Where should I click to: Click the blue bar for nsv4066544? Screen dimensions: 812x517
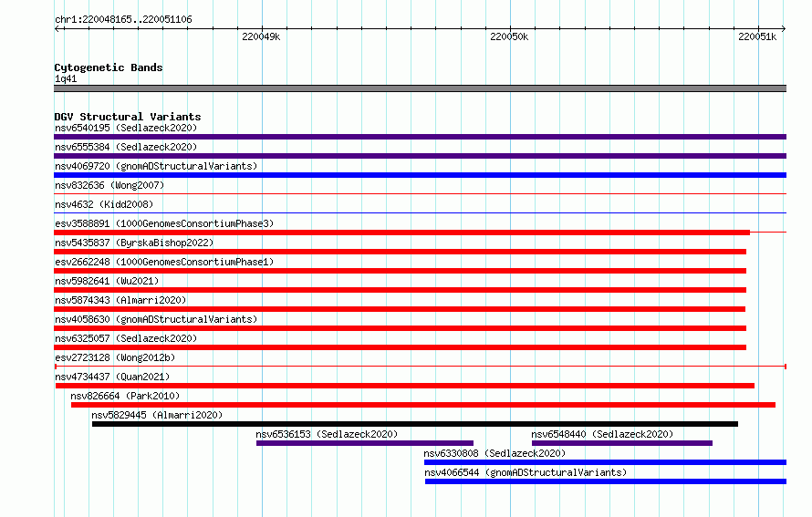(606, 481)
